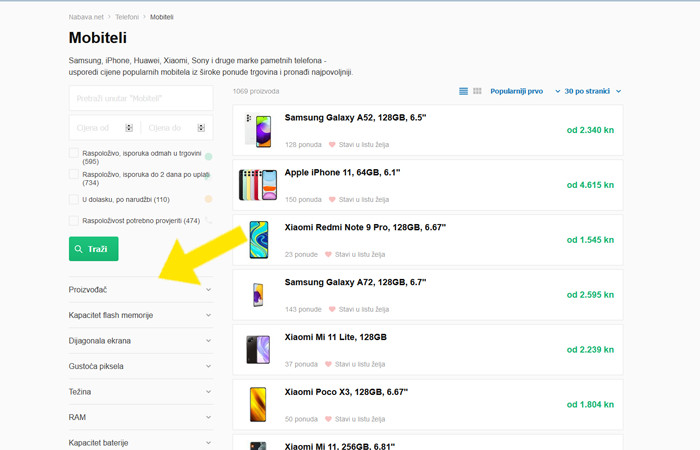
Task: Click price od 1.804 kn
Action: pyautogui.click(x=590, y=404)
